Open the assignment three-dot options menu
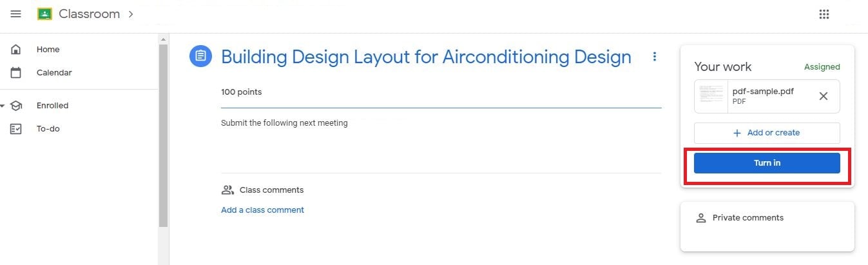Screen dimensions: 868x265 655,57
